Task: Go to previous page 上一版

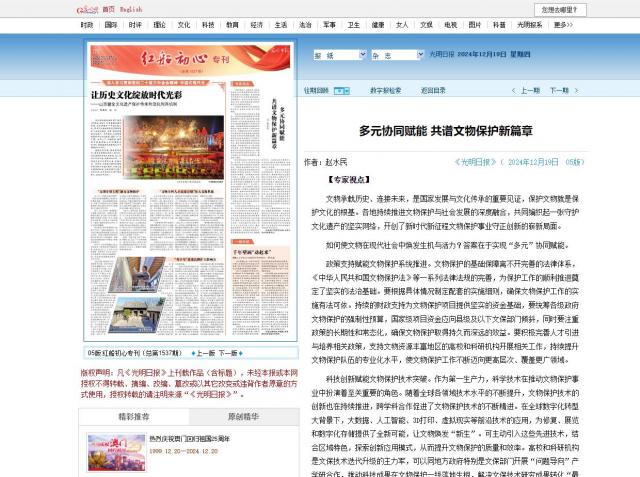Action: [x=203, y=353]
